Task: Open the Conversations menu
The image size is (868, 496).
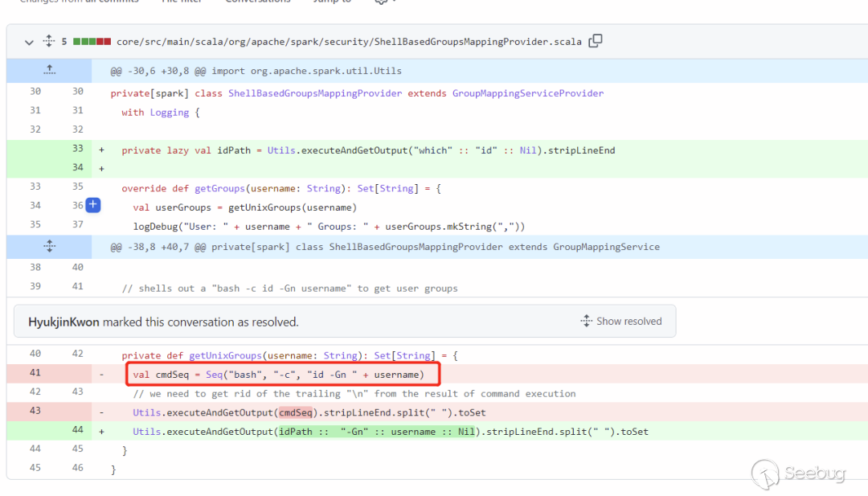Action: click(x=257, y=2)
